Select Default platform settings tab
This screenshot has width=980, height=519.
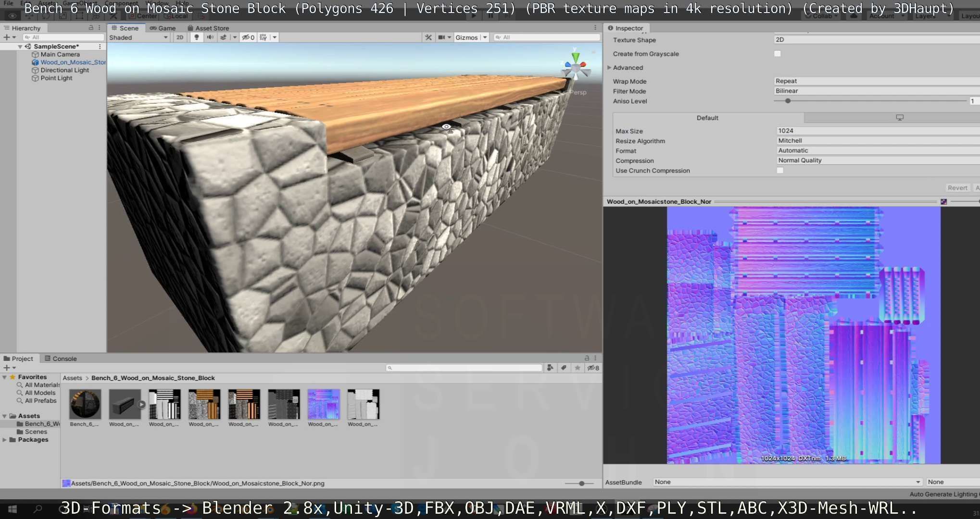click(708, 118)
